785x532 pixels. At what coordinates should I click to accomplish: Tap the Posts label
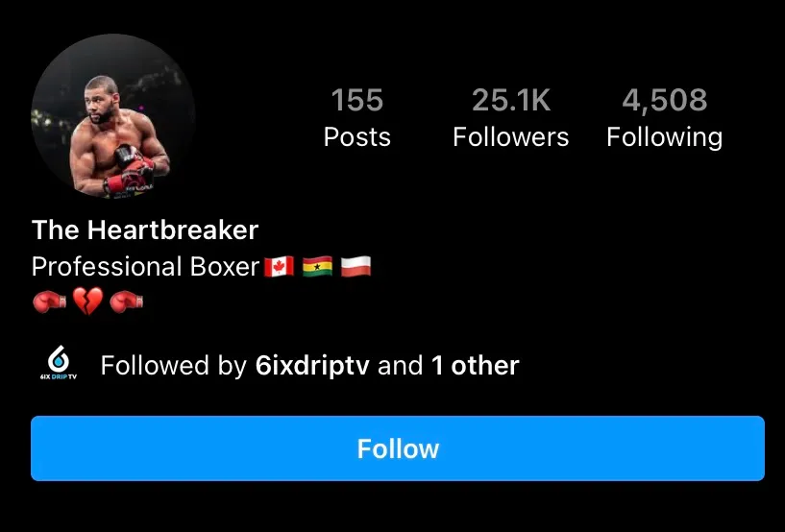(x=357, y=136)
